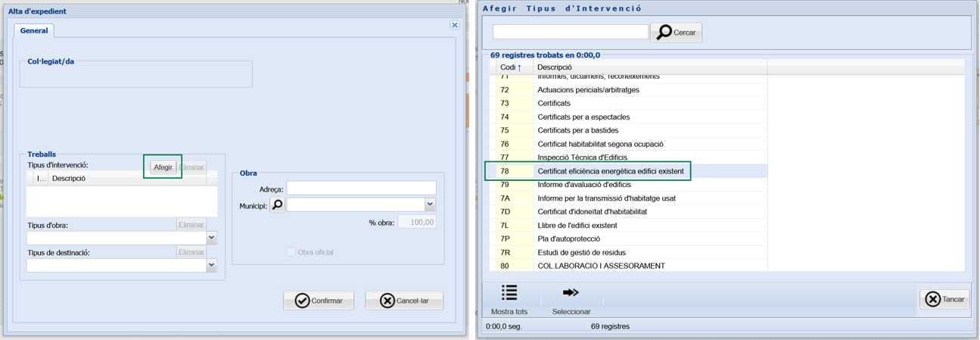The width and height of the screenshot is (980, 340).
Task: Select row 76 Certificat habitabilitat segona ocupació
Action: tap(628, 145)
